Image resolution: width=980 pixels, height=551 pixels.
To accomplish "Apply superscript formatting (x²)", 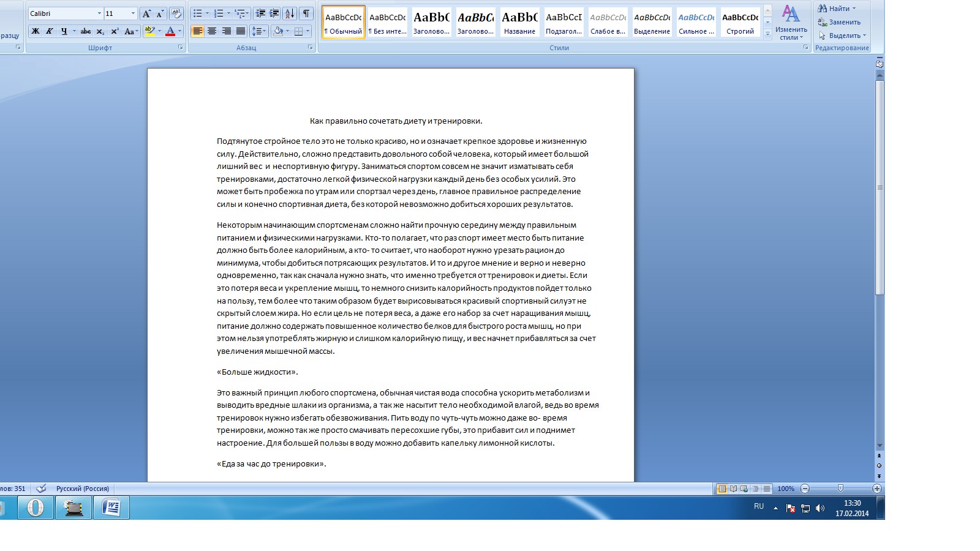I will [115, 31].
